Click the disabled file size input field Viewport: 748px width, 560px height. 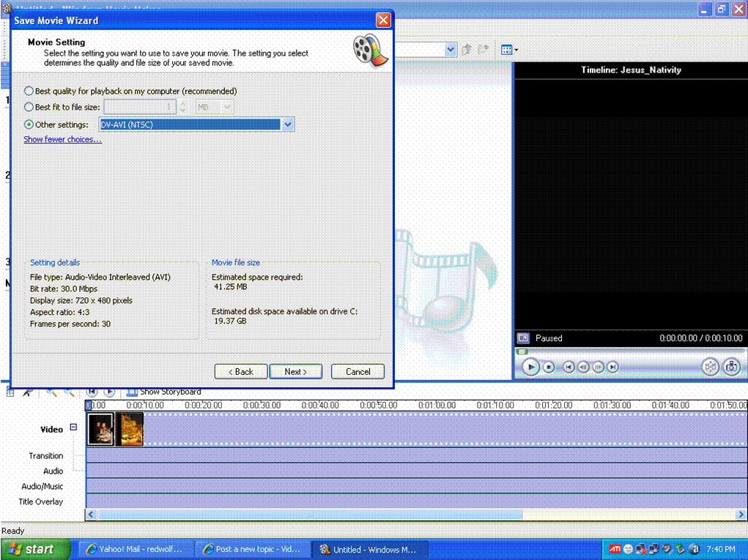point(140,107)
